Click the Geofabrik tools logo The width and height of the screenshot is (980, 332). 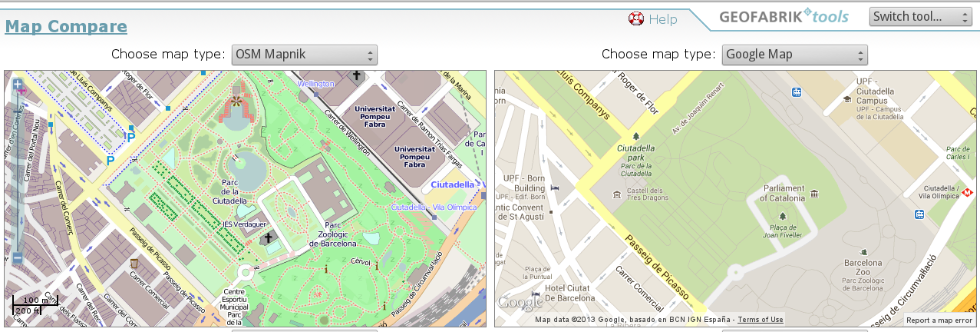(784, 16)
